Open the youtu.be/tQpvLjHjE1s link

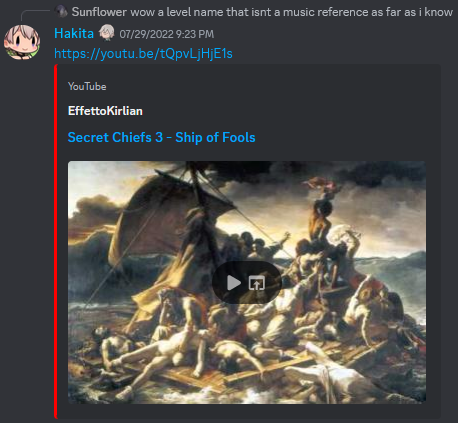(x=143, y=53)
